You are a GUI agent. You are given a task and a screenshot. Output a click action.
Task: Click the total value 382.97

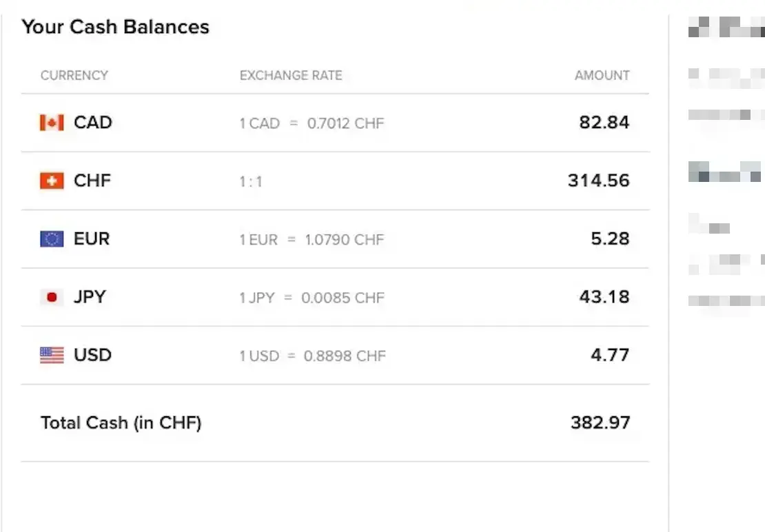(x=600, y=422)
